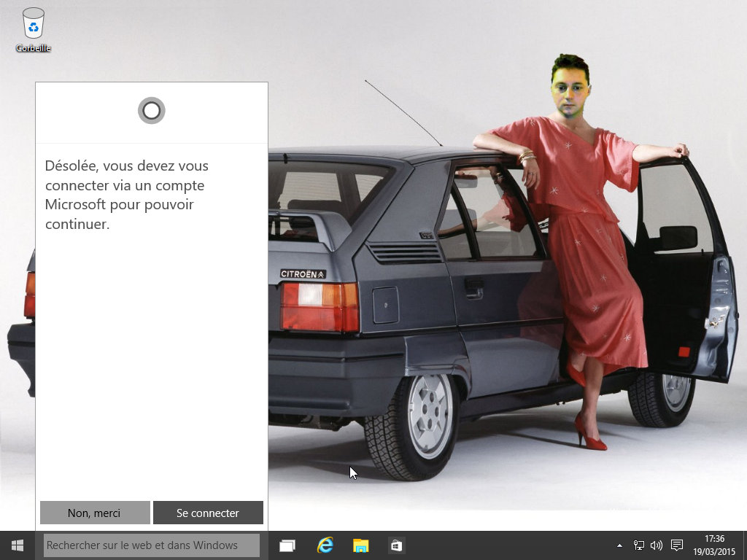Expand the hidden system tray icons arrow
Screen dimensions: 747x560
click(x=620, y=545)
